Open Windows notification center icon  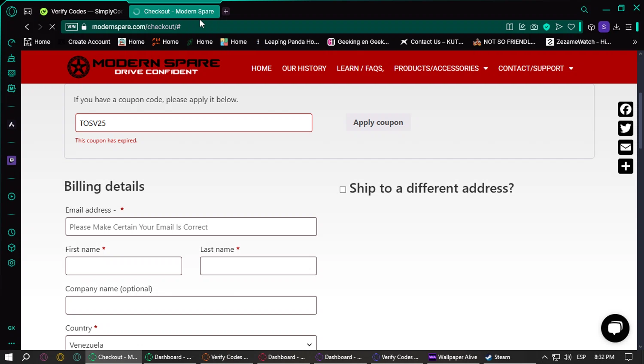tap(629, 357)
